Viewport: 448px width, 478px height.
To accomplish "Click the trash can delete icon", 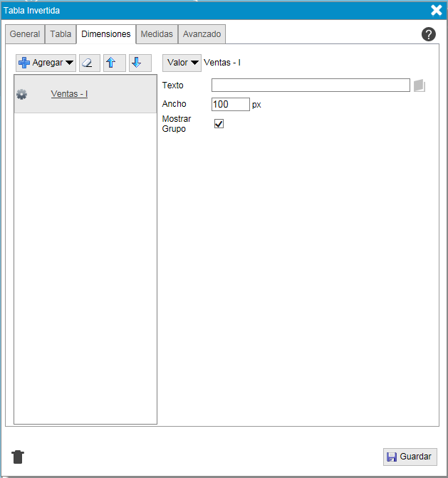I will coord(19,457).
